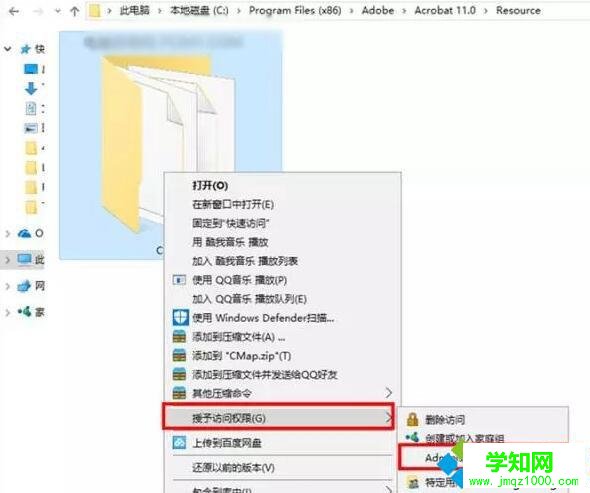Select 本地磁盘 (C:) in the breadcrumb
Viewport: 590px width, 493px height.
click(x=199, y=11)
